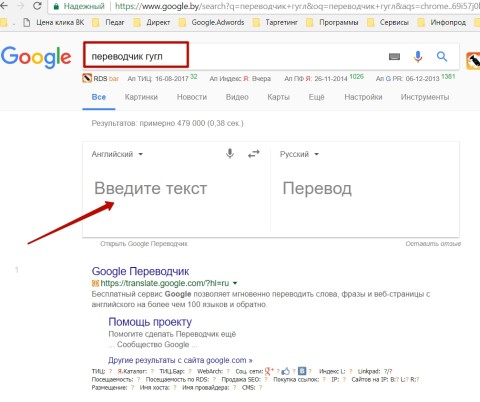Open the Цена клика ВК bookmark
The height and width of the screenshot is (402, 480).
(53, 22)
